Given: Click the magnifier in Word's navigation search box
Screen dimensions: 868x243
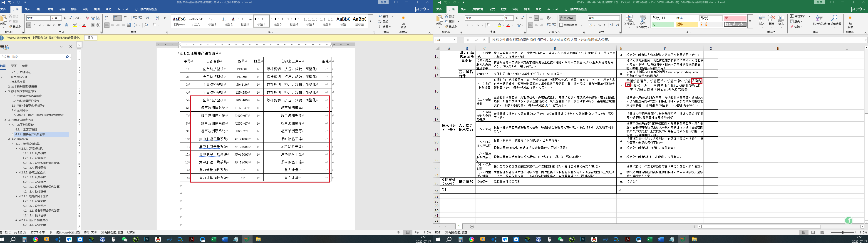Looking at the screenshot, I should click(67, 57).
